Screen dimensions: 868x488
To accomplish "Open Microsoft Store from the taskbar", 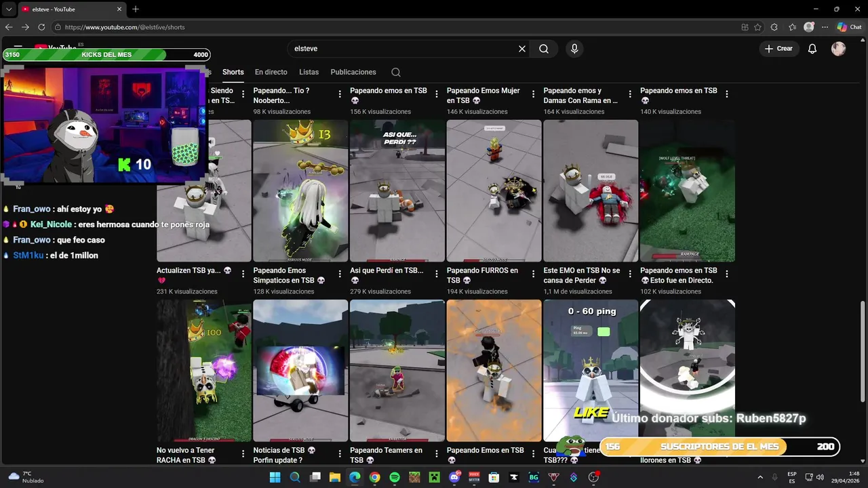I will 494,477.
